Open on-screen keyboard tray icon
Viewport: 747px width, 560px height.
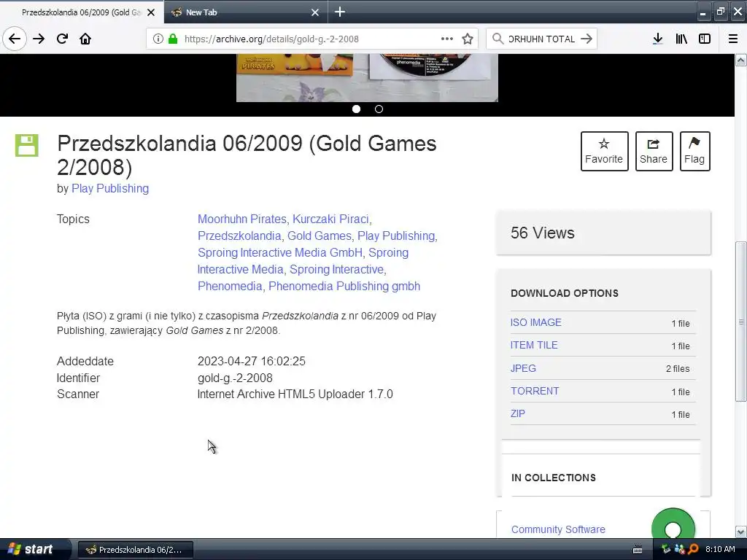click(638, 550)
